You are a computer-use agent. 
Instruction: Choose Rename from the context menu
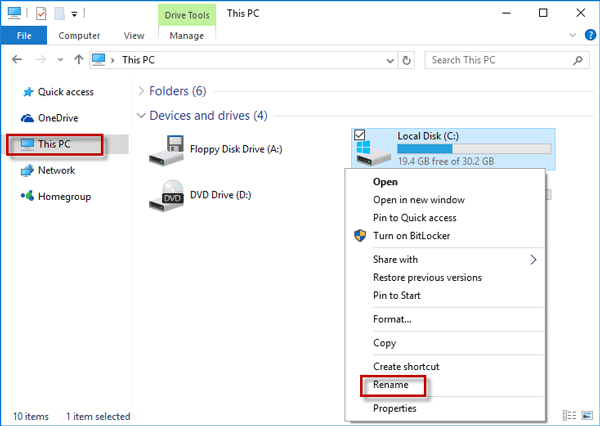tap(391, 385)
